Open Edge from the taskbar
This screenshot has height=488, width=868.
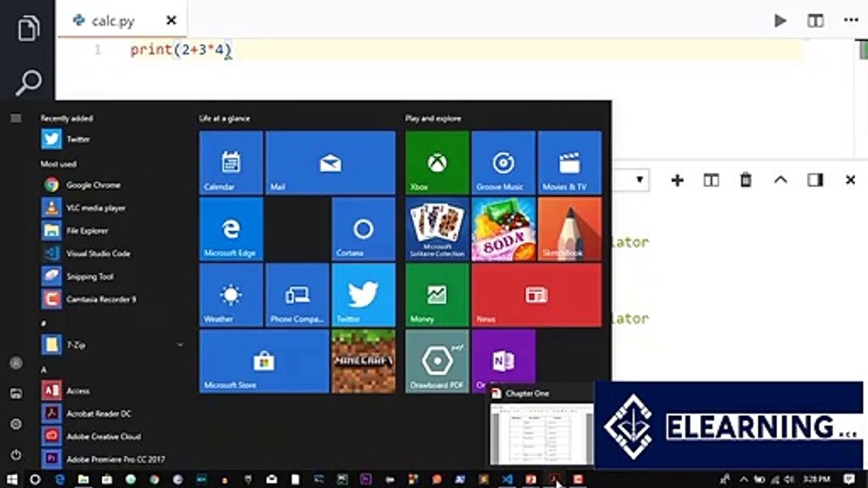pyautogui.click(x=60, y=479)
